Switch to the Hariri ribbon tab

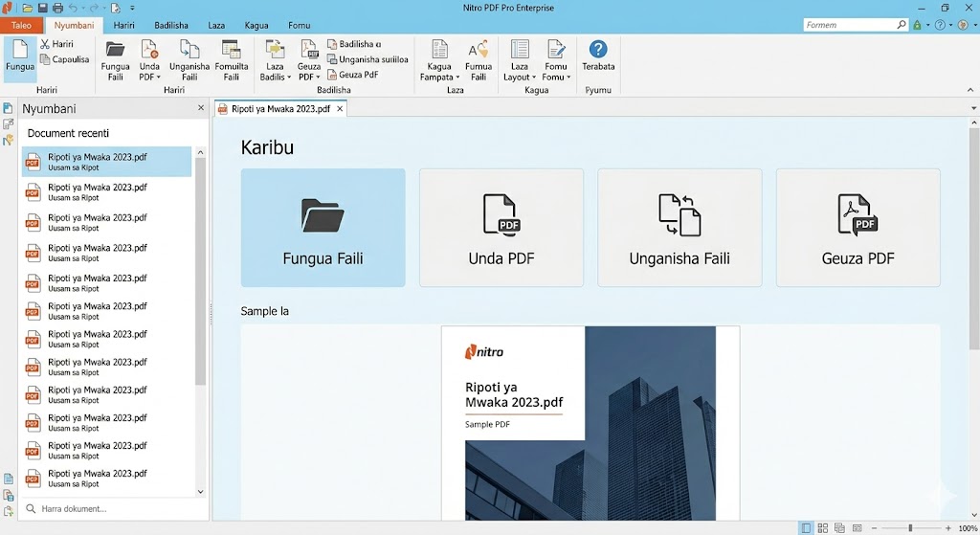pos(123,25)
